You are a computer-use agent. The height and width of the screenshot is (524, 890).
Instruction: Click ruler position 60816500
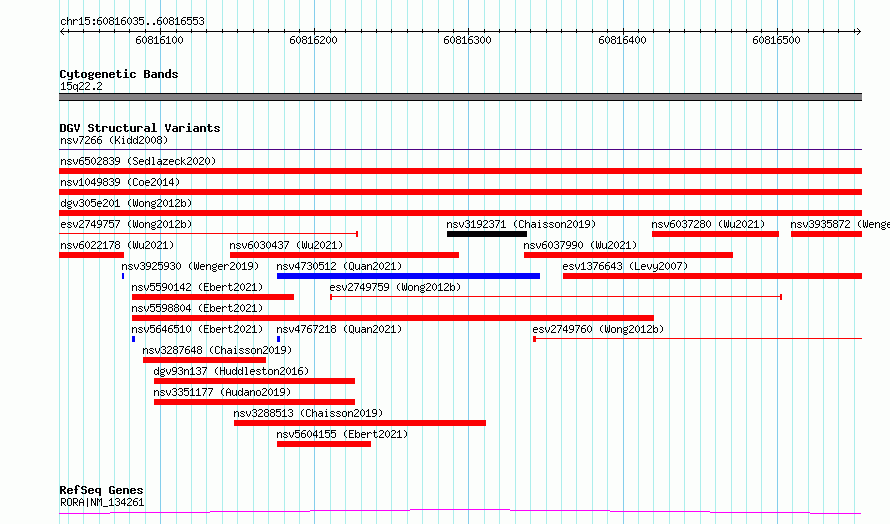(x=776, y=40)
